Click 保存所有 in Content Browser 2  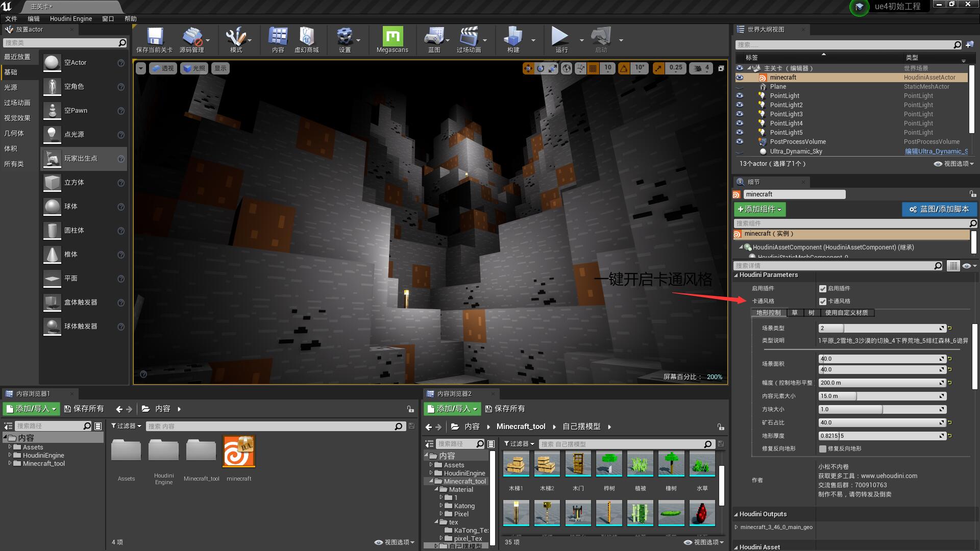click(x=505, y=409)
